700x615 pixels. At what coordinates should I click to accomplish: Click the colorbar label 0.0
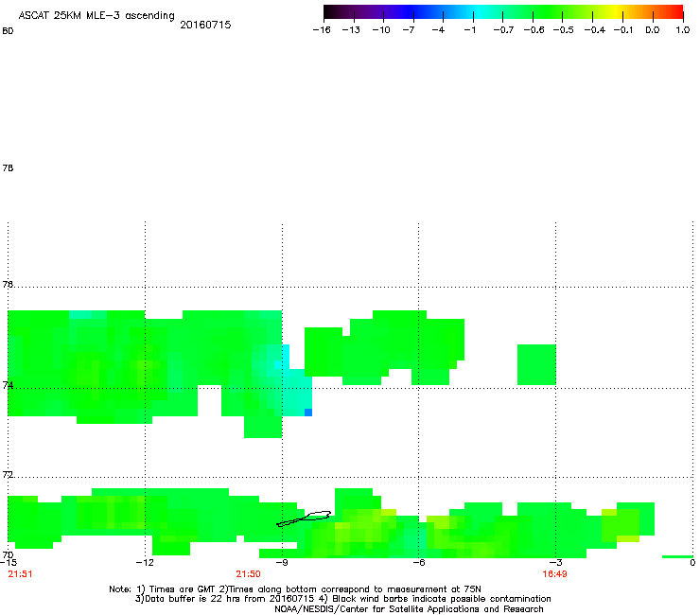pyautogui.click(x=653, y=30)
